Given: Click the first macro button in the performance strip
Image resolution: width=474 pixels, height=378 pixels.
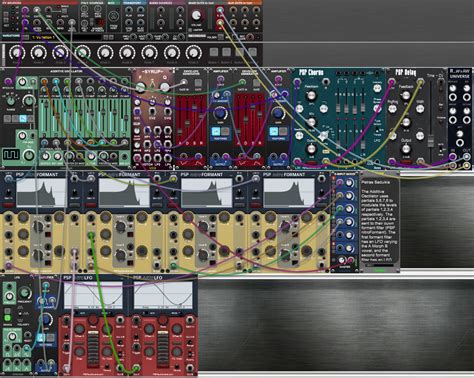Looking at the screenshot, I should [214, 52].
